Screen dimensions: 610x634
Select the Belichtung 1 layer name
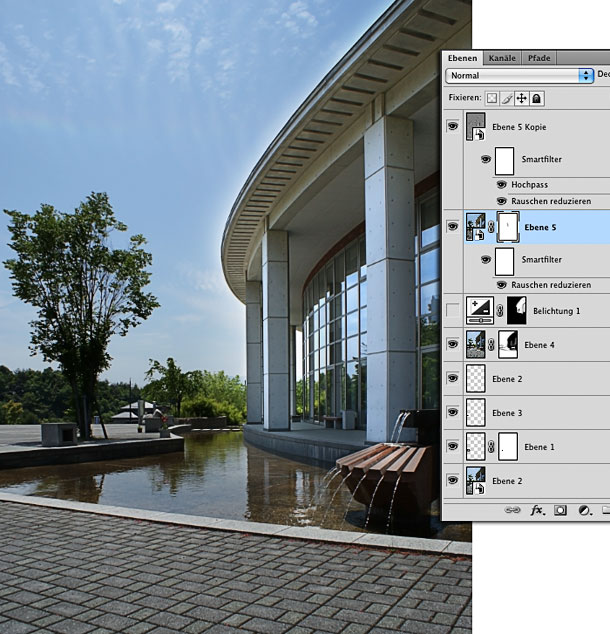click(556, 311)
